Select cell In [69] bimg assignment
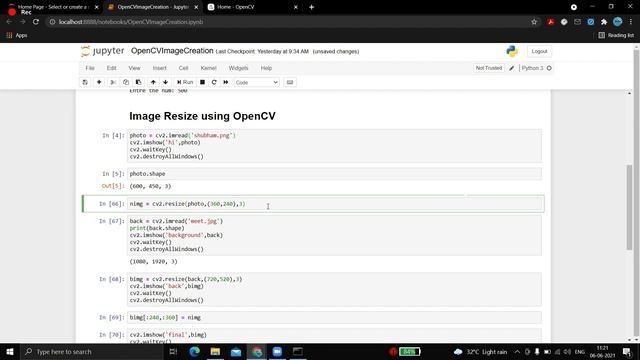 tap(334, 318)
